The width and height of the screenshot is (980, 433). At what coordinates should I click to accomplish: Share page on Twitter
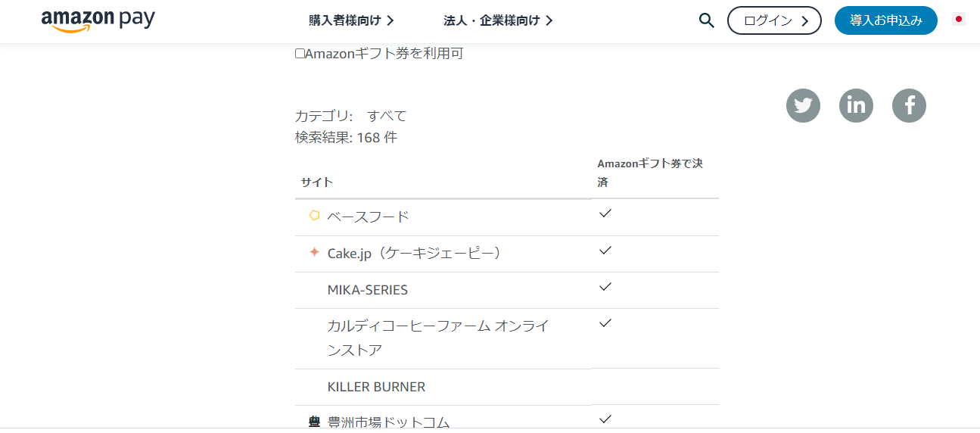pyautogui.click(x=803, y=106)
